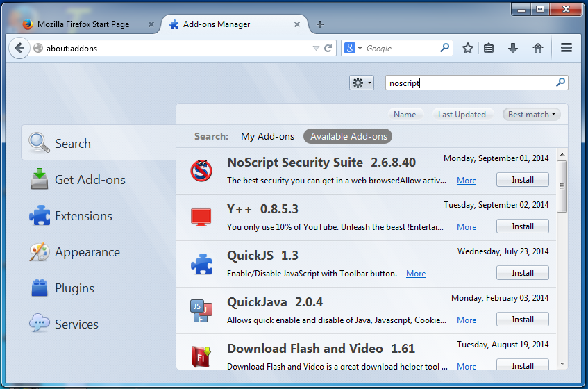Image resolution: width=588 pixels, height=389 pixels.
Task: Open the Downloads arrow icon
Action: point(513,48)
